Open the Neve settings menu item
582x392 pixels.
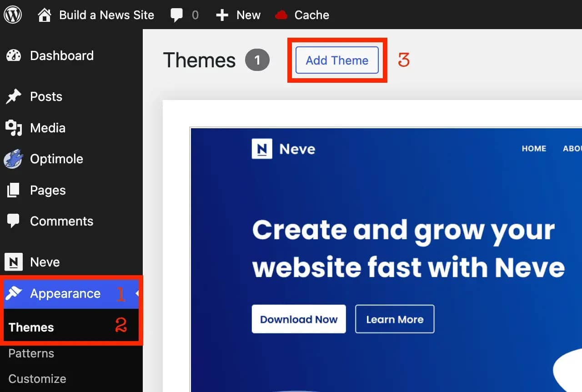coord(45,262)
